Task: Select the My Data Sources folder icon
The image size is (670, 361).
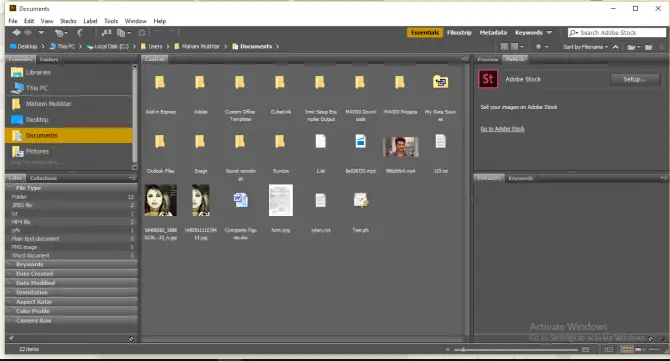Action: [441, 82]
